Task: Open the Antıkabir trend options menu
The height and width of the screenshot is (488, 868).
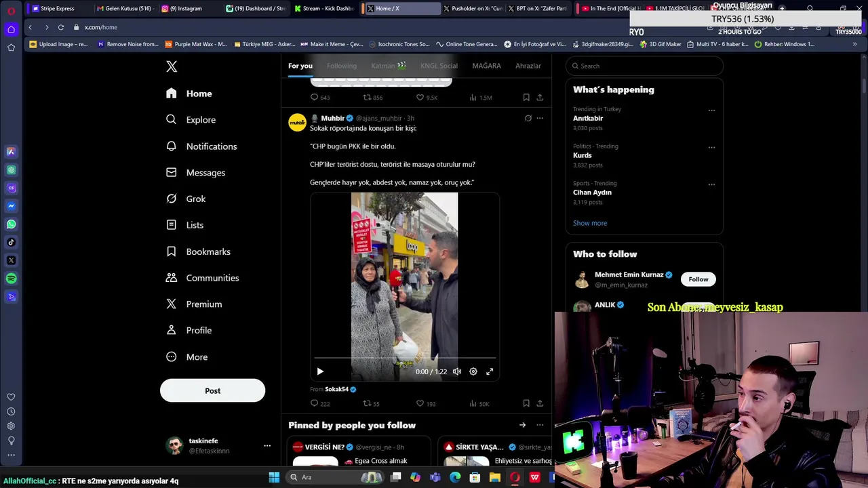Action: click(x=711, y=110)
